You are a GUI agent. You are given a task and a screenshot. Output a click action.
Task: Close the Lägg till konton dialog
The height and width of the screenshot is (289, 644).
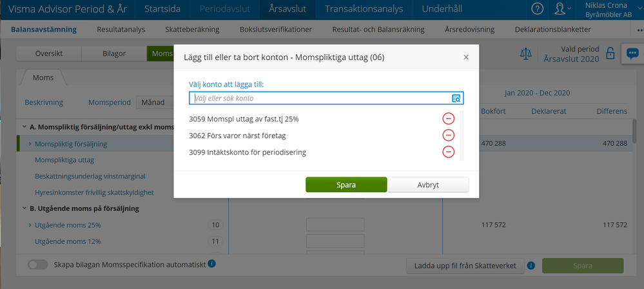pyautogui.click(x=466, y=57)
